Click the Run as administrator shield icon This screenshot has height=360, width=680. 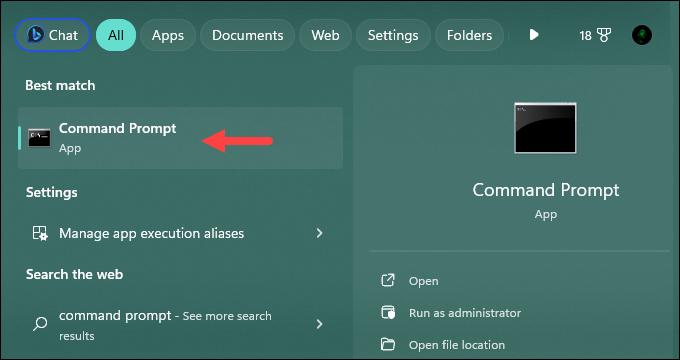pos(388,313)
